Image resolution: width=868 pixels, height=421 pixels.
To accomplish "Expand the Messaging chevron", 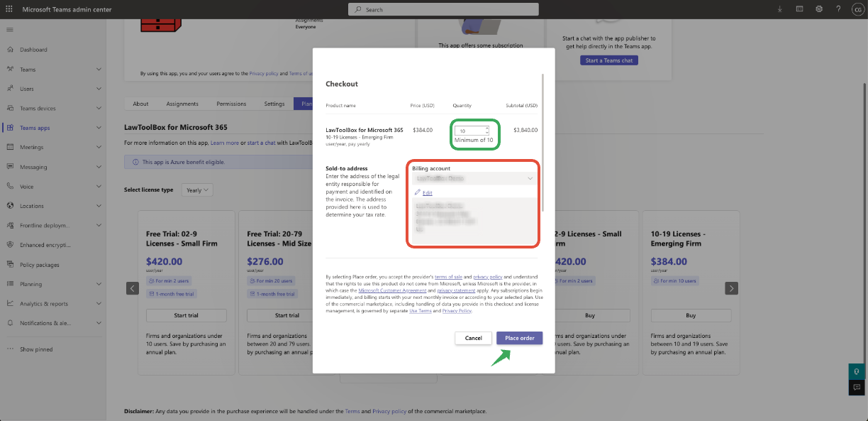I will pos(99,167).
